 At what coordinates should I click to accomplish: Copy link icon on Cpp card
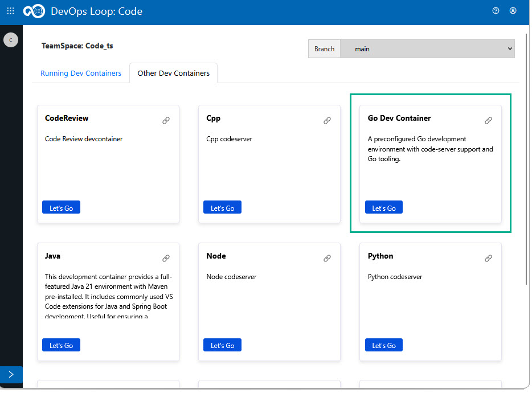[327, 121]
